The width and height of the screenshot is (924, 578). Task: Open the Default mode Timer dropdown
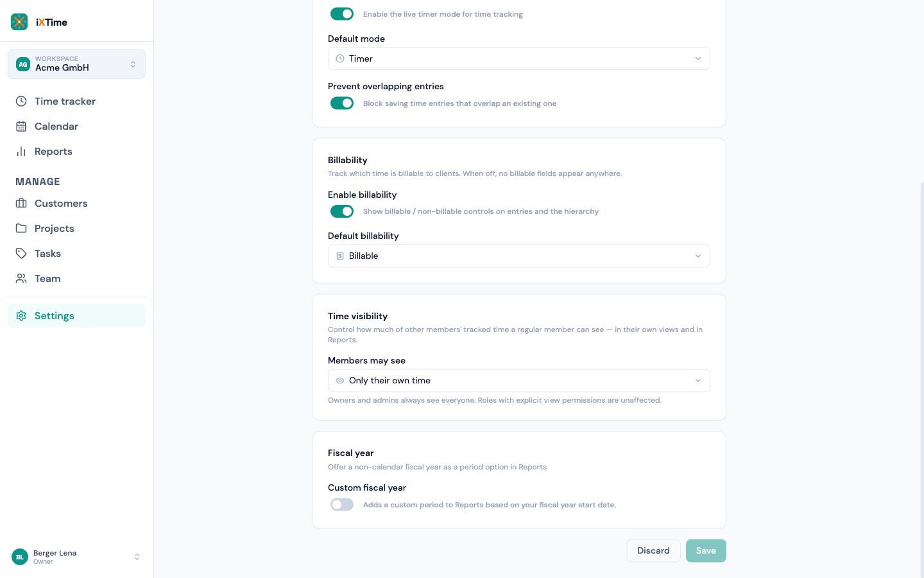519,58
